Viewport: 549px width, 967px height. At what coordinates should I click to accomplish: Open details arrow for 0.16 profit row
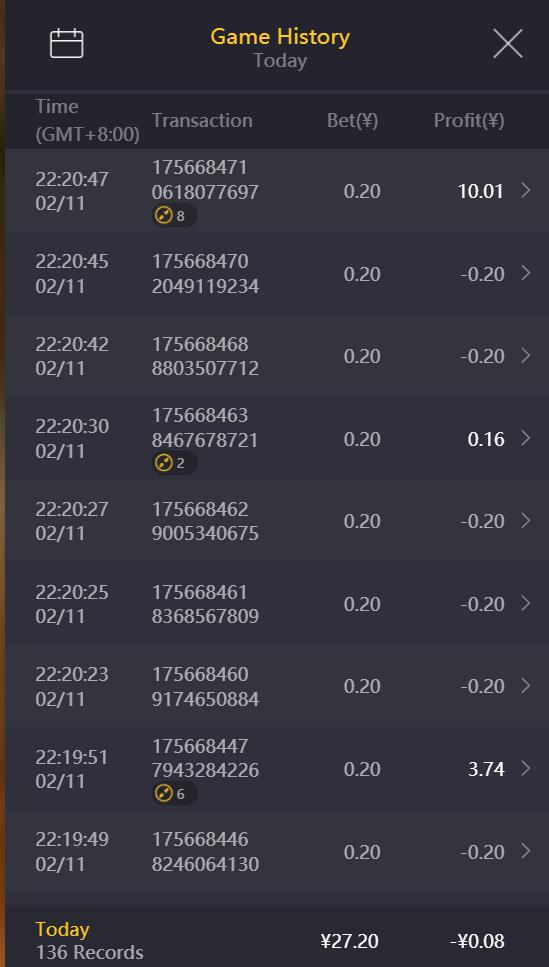tap(526, 438)
